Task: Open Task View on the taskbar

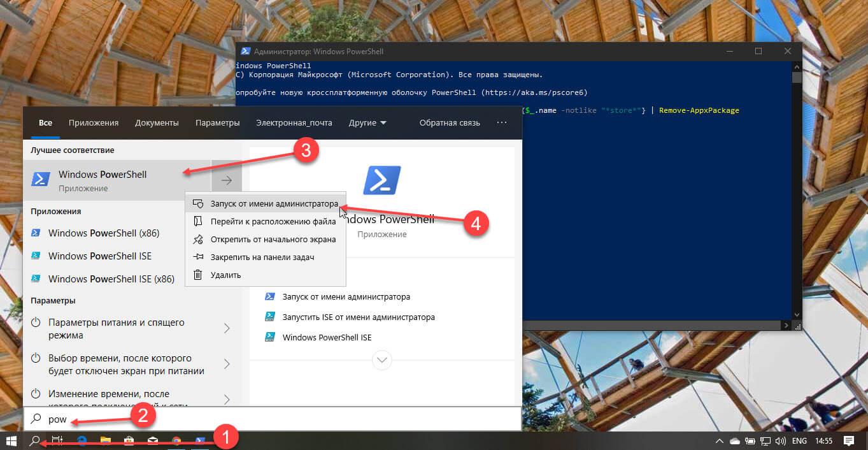Action: (57, 440)
